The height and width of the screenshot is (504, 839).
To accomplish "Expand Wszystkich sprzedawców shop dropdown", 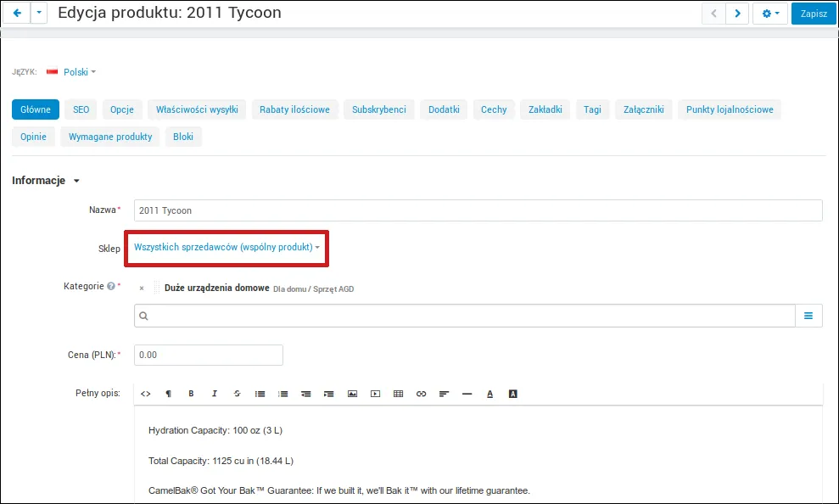I will (227, 247).
